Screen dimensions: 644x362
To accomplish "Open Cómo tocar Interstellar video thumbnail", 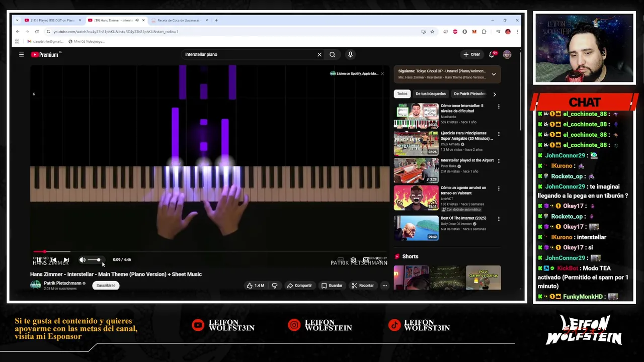I will point(416,116).
